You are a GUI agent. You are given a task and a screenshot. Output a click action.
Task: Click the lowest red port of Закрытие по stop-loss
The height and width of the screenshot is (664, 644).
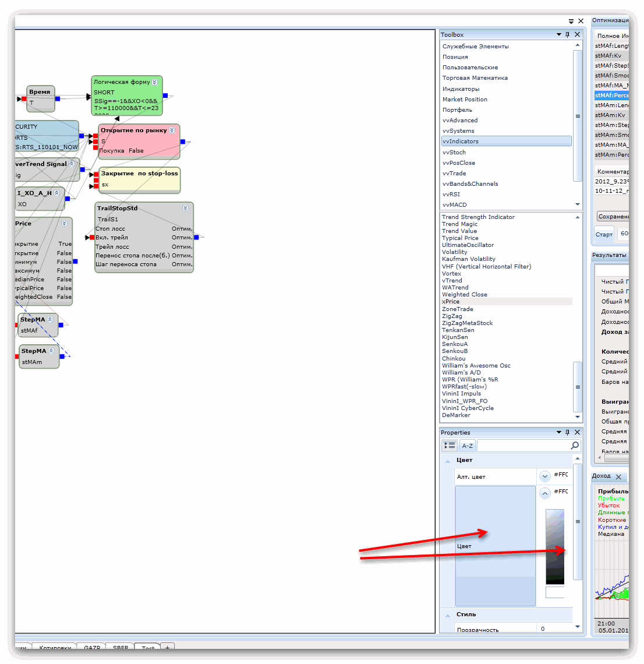[x=96, y=186]
